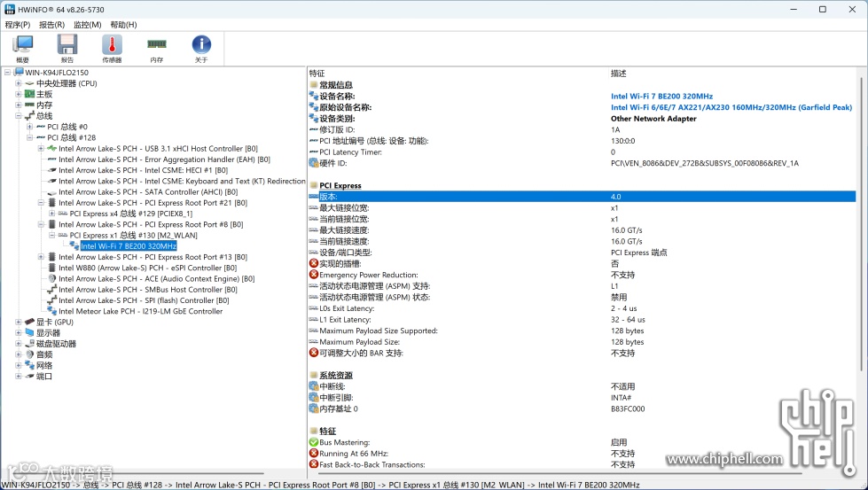868x490 pixels.
Task: Expand the 中央处理器 (CPU) node
Action: pyautogui.click(x=19, y=83)
